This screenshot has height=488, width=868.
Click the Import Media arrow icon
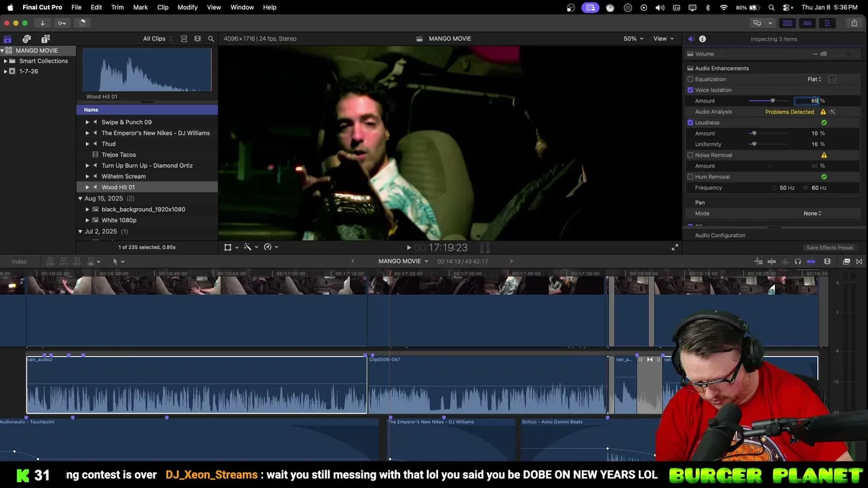pos(42,23)
